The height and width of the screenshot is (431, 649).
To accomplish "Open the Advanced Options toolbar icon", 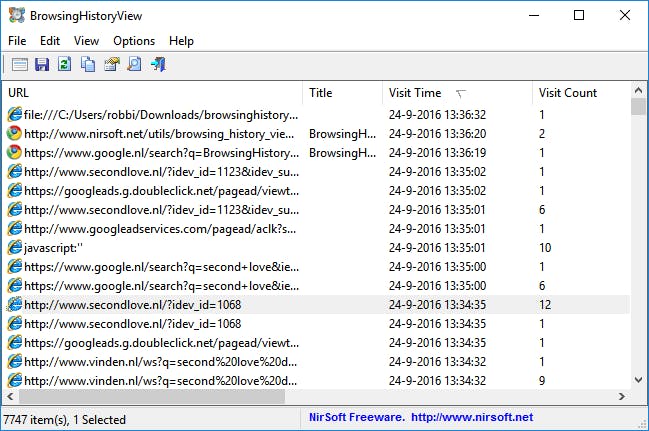I will (x=19, y=65).
